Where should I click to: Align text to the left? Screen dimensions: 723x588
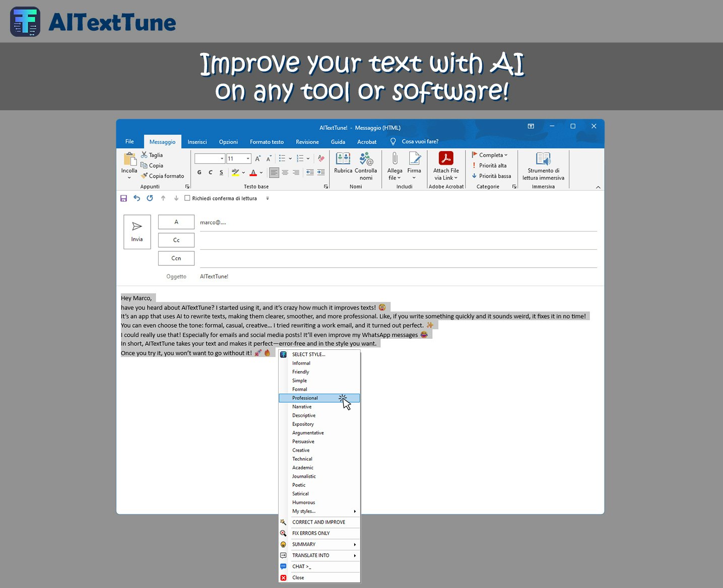(x=274, y=173)
